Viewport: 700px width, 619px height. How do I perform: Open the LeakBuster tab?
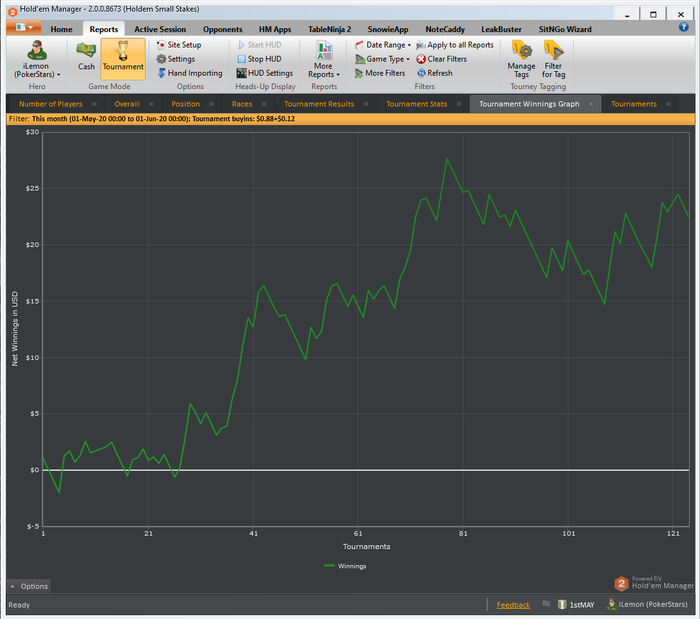pyautogui.click(x=501, y=29)
